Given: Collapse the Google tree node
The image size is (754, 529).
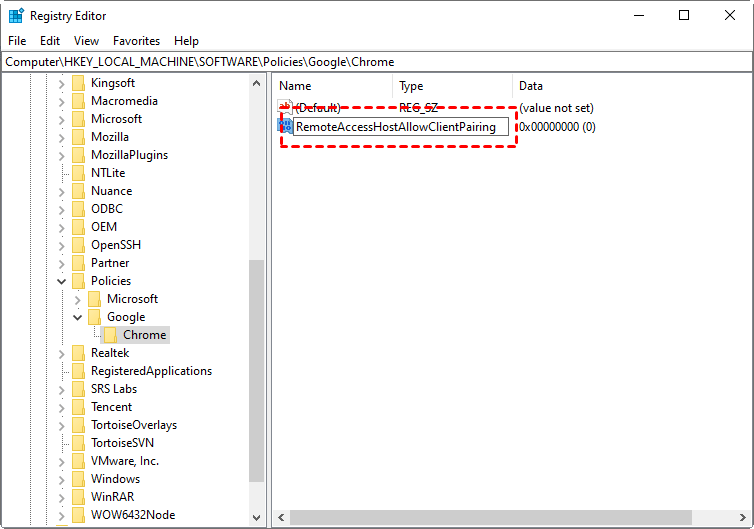Looking at the screenshot, I should [x=77, y=317].
